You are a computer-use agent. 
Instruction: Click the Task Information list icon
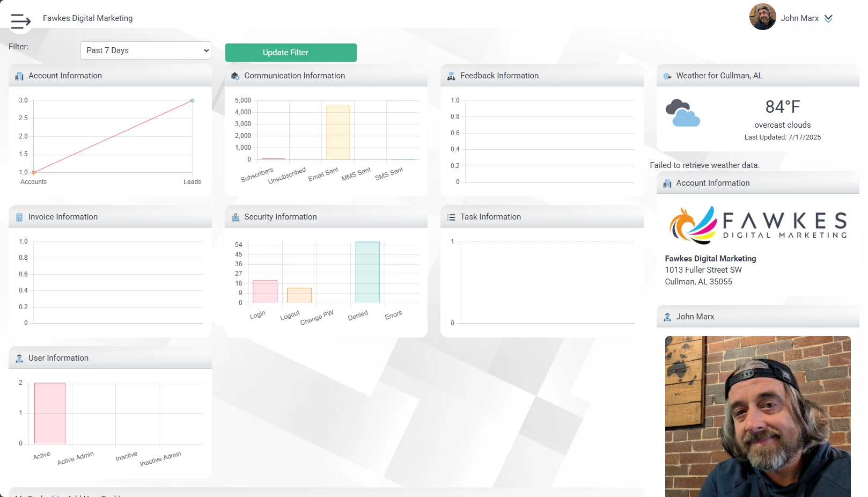click(x=451, y=217)
